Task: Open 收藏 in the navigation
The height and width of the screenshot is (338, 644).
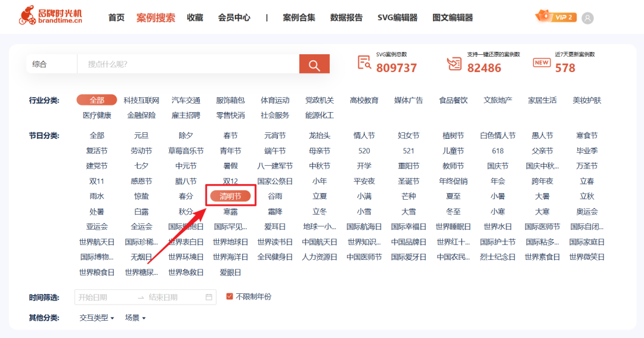Action: click(194, 18)
